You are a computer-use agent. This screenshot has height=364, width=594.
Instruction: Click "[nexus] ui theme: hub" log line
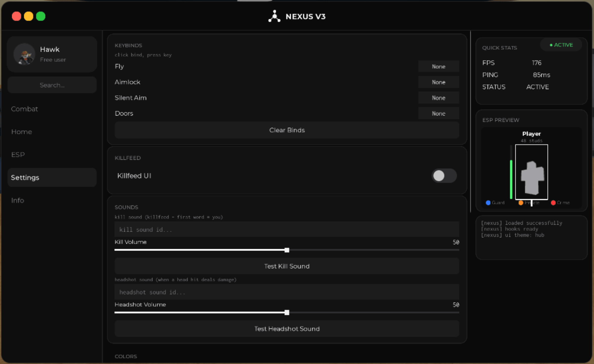click(513, 235)
